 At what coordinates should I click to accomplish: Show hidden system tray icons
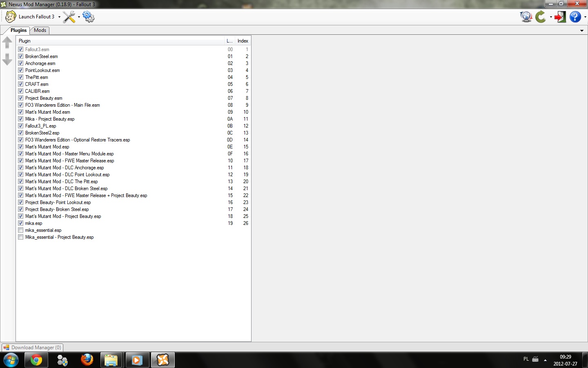point(545,360)
